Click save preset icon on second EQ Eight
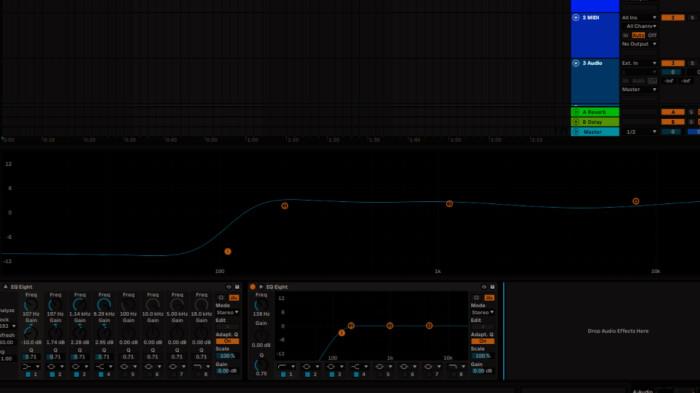Image resolution: width=700 pixels, height=393 pixels. pos(492,287)
